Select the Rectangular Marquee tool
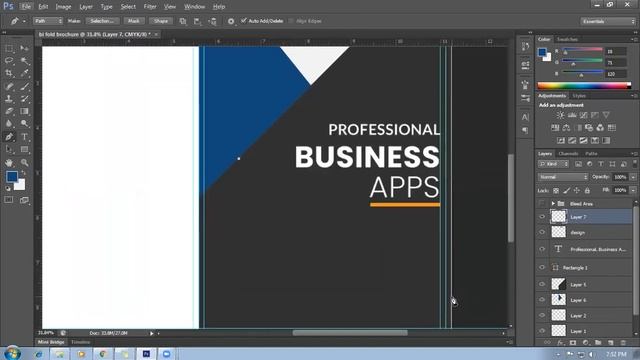This screenshot has width=640, height=360. (x=9, y=49)
